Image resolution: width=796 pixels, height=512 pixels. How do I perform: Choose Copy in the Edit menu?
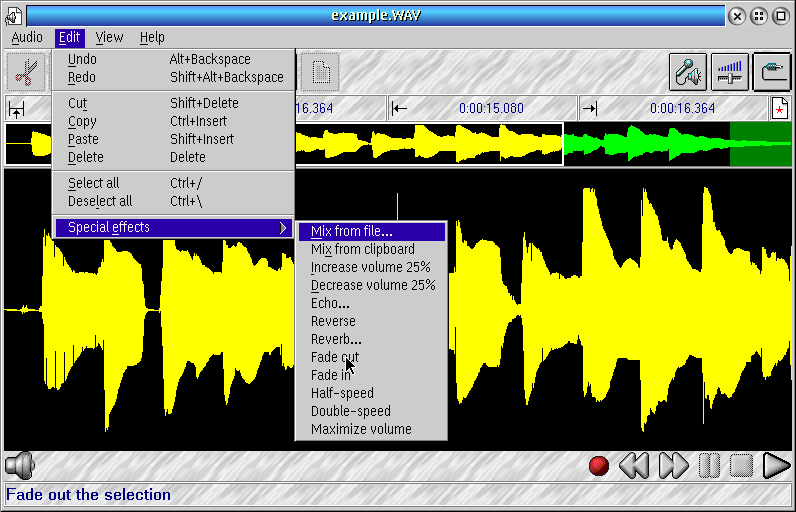pos(174,122)
